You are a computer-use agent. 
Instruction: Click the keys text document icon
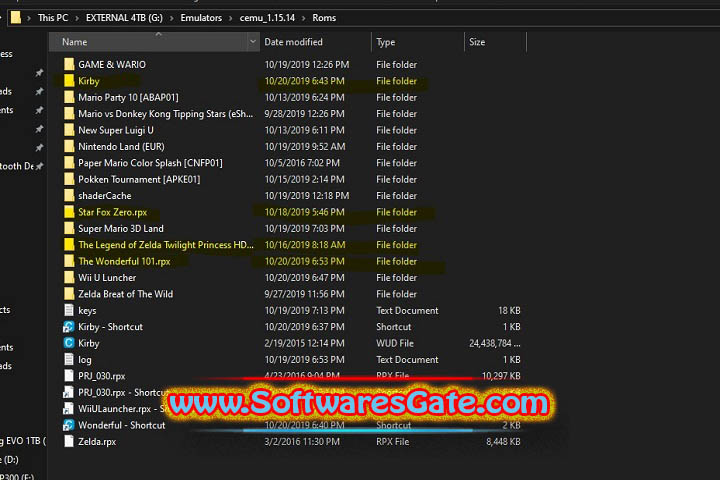pyautogui.click(x=68, y=311)
